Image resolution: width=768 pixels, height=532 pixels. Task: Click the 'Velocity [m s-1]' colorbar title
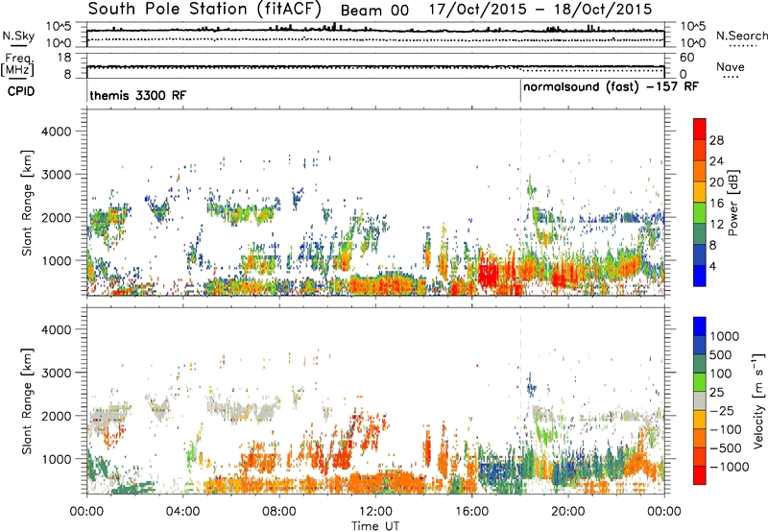pos(758,401)
